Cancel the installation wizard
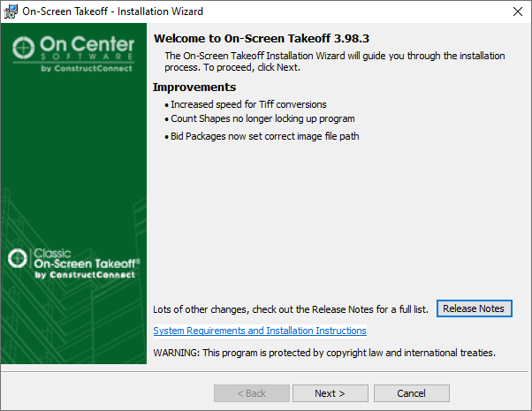 tap(412, 393)
